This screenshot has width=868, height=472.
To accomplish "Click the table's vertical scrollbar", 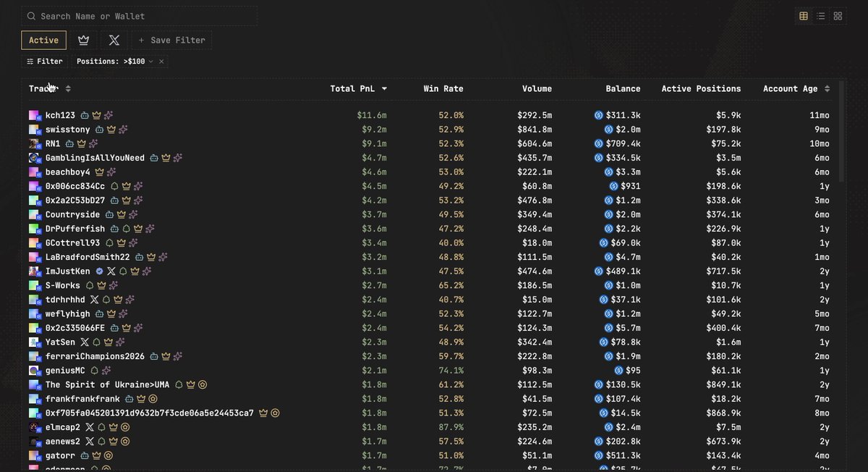I will pos(841,131).
